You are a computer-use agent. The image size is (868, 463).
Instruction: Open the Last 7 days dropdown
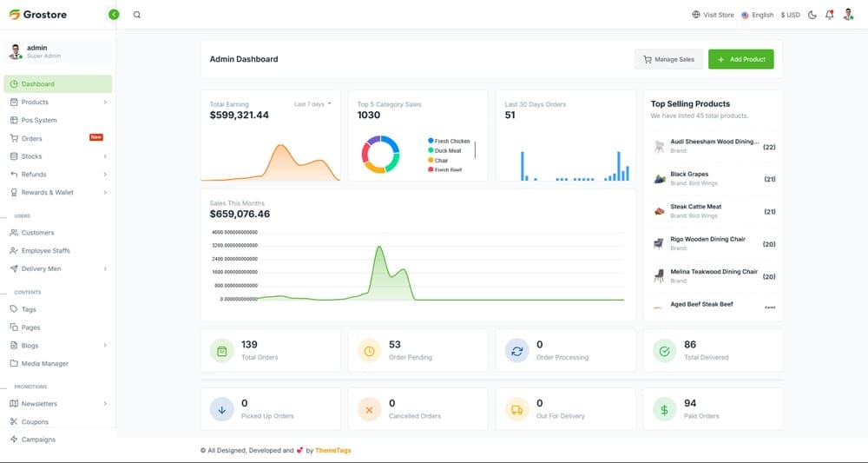(x=312, y=104)
